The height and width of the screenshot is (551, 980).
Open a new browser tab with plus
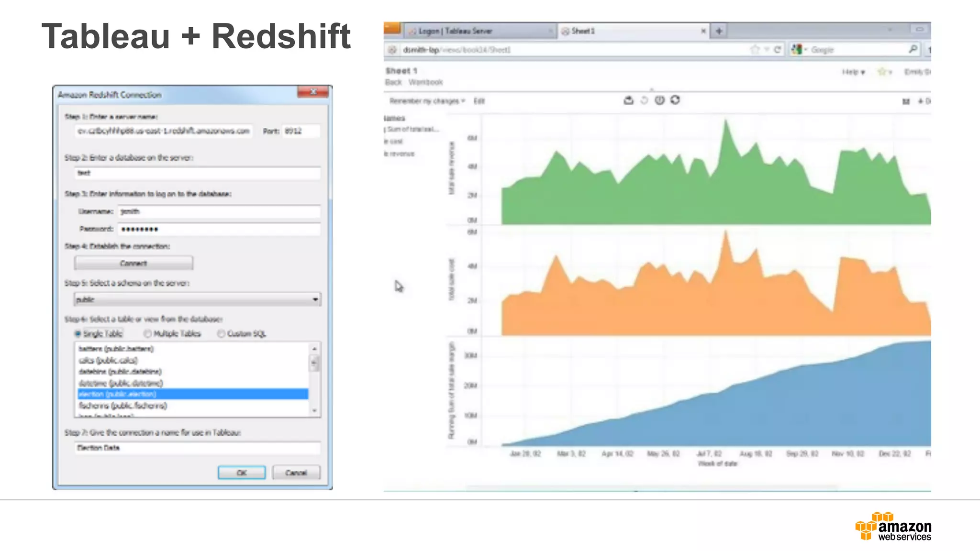tap(719, 31)
